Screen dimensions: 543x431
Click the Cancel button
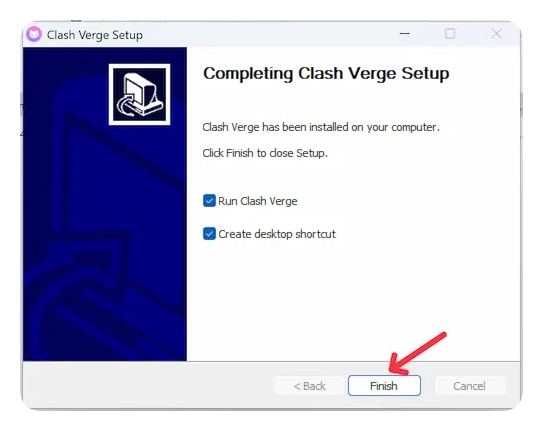tap(470, 386)
